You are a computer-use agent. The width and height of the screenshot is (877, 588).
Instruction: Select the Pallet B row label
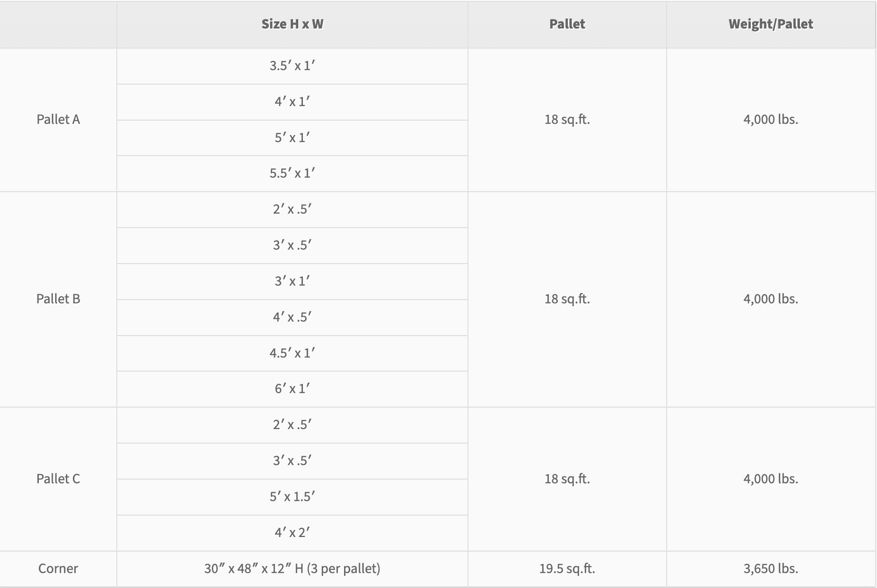coord(58,299)
